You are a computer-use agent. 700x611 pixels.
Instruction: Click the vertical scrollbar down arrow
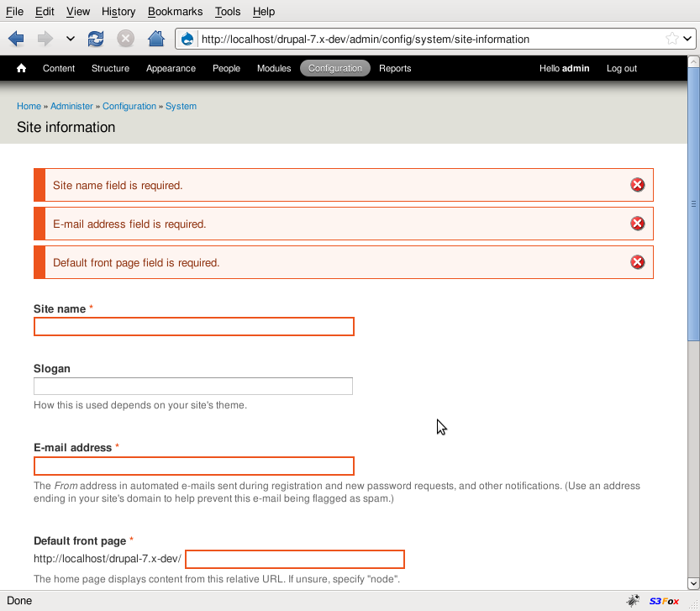pos(693,582)
